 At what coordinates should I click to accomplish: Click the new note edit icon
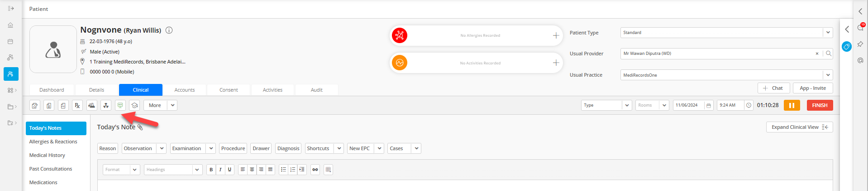tap(35, 105)
